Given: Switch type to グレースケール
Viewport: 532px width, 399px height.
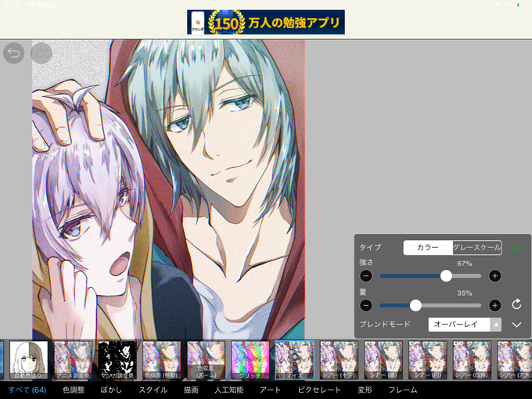Looking at the screenshot, I should [477, 248].
